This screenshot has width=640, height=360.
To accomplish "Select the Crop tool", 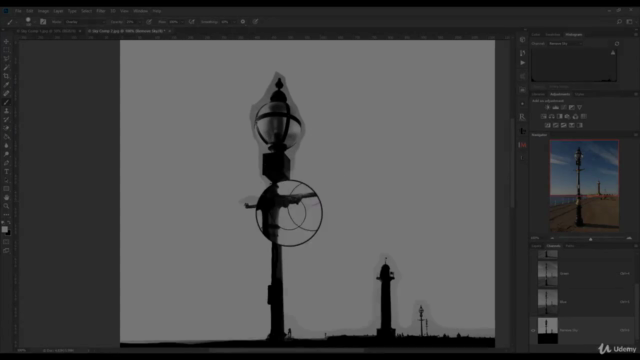I will (6, 76).
